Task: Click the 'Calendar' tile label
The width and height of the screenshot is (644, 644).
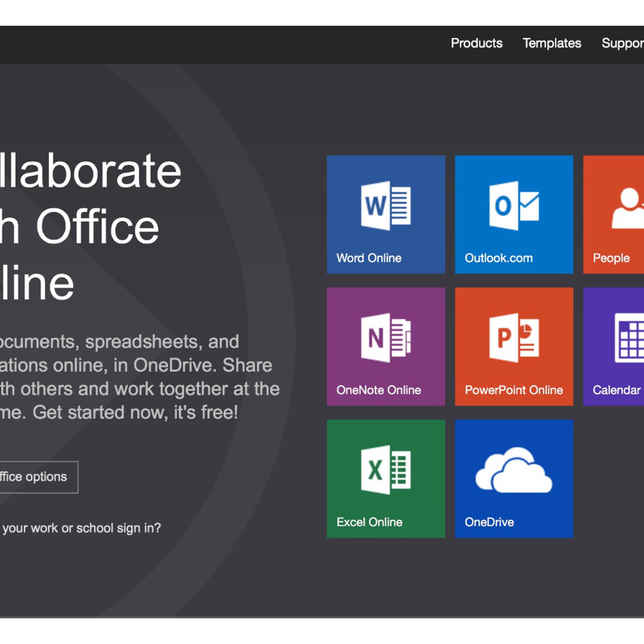Action: [x=617, y=390]
